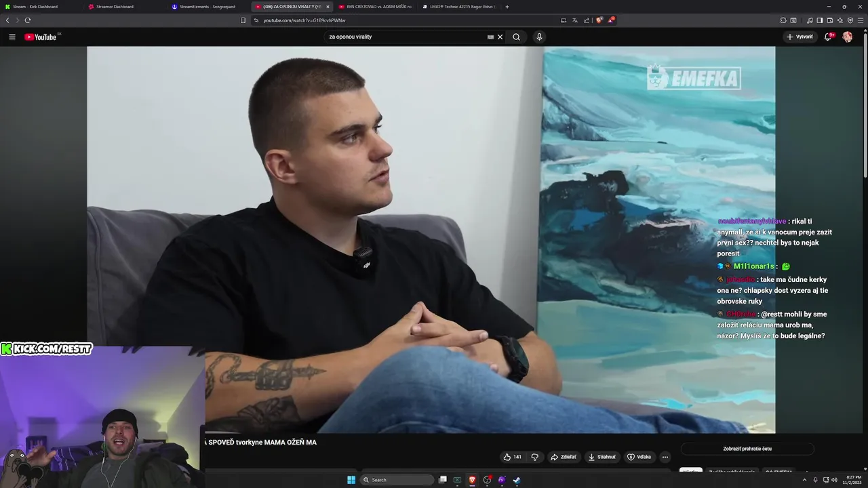The image size is (868, 488).
Task: Open the Windows Start menu
Action: (351, 480)
